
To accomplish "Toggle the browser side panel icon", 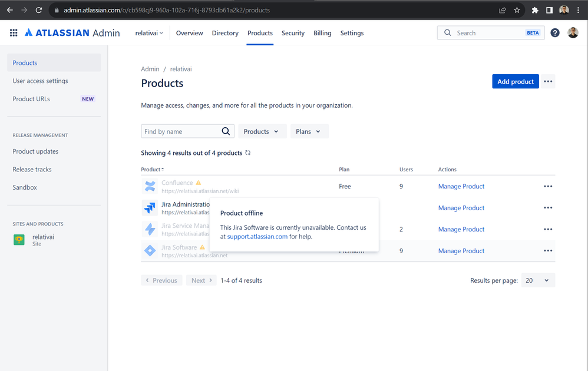I will (549, 10).
